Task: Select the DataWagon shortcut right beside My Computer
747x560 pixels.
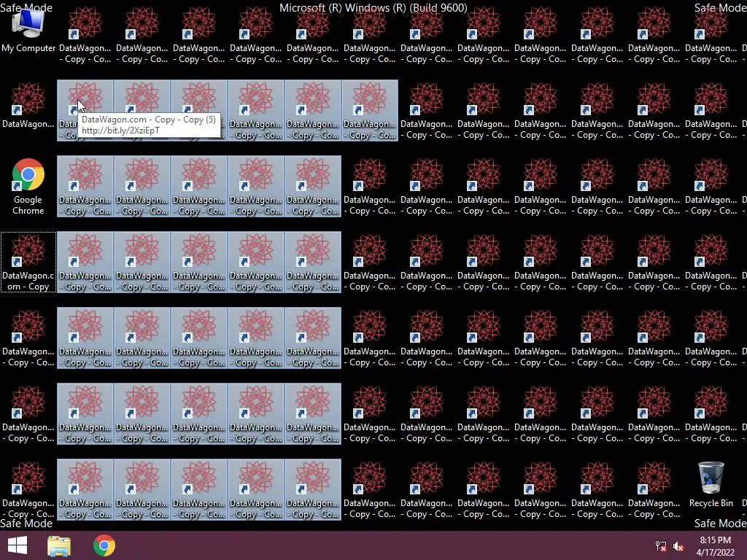Action: coord(85,35)
